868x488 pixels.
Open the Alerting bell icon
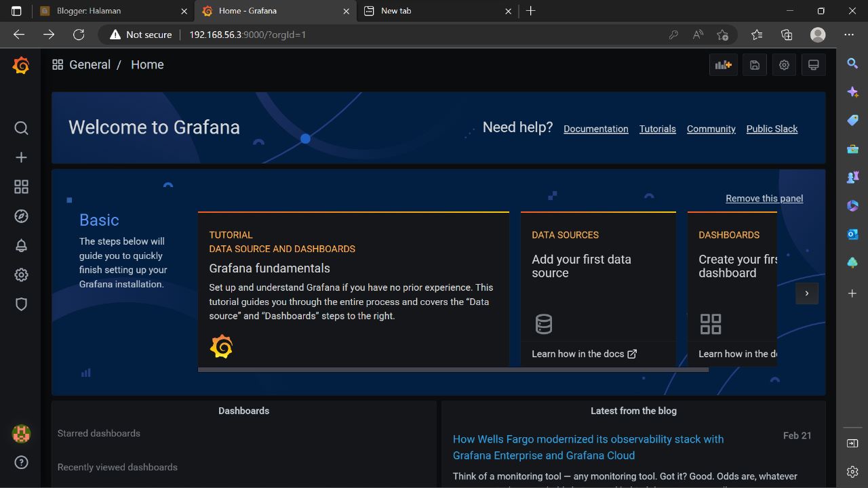(x=21, y=245)
